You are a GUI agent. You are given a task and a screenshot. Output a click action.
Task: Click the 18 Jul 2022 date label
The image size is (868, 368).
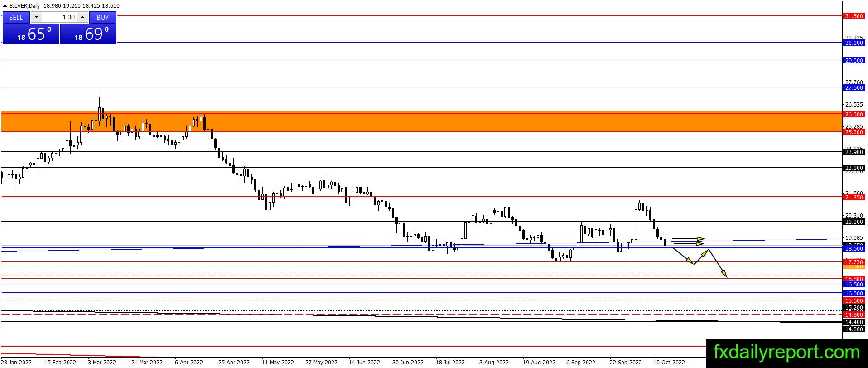coord(450,362)
